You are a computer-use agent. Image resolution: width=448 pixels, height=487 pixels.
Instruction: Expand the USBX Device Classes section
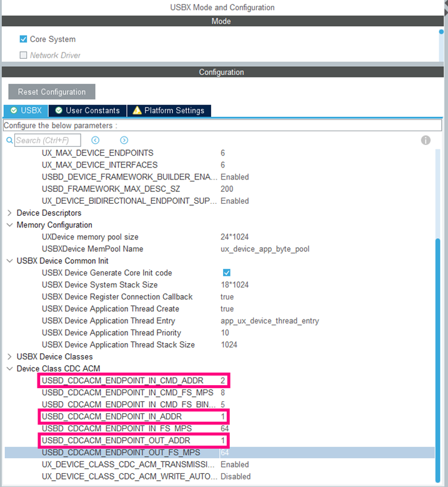tap(9, 356)
